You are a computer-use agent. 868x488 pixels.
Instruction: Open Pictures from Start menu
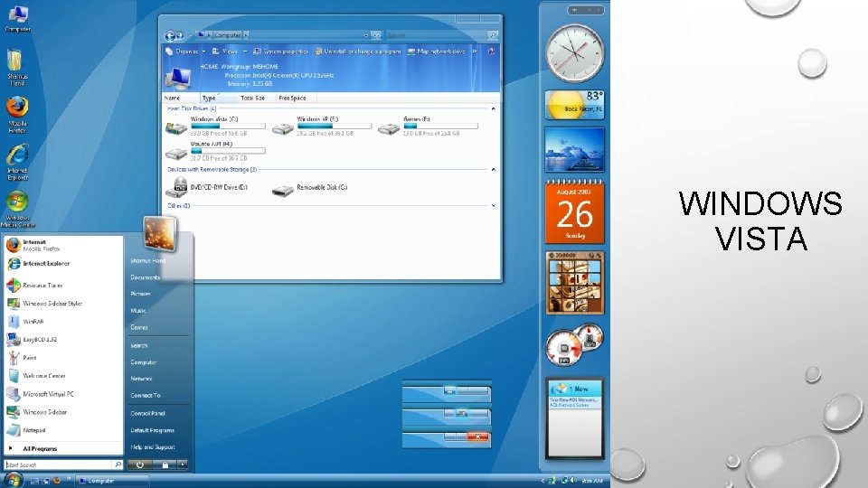coord(141,294)
